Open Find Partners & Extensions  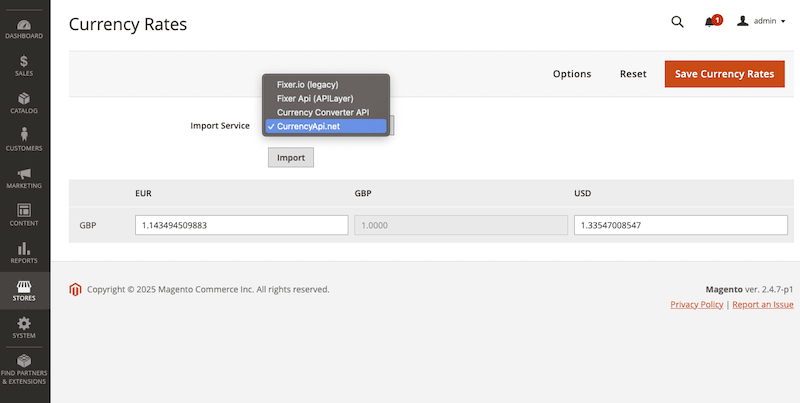[24, 369]
